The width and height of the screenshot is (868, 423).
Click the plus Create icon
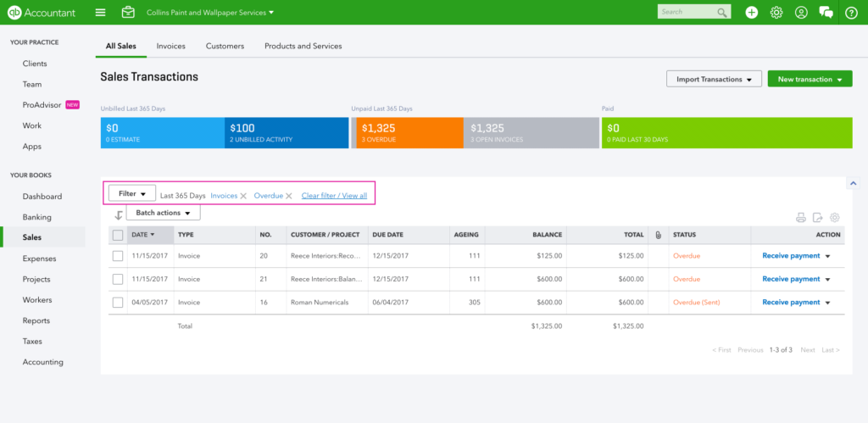(751, 13)
